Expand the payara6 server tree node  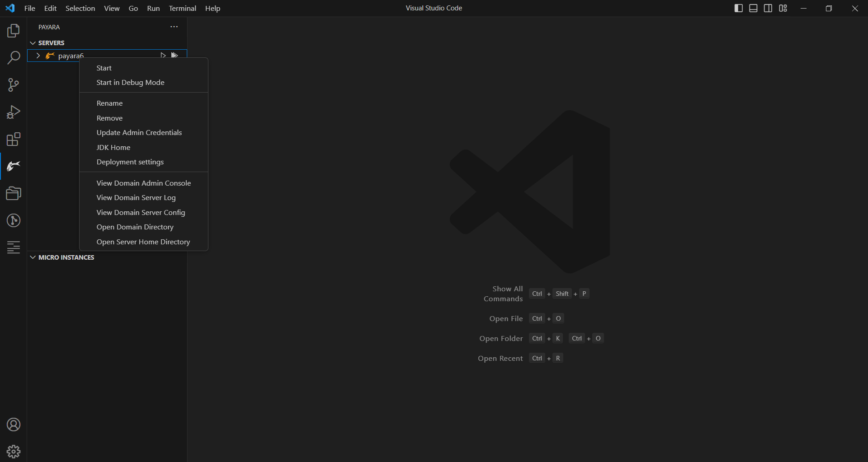pyautogui.click(x=38, y=56)
